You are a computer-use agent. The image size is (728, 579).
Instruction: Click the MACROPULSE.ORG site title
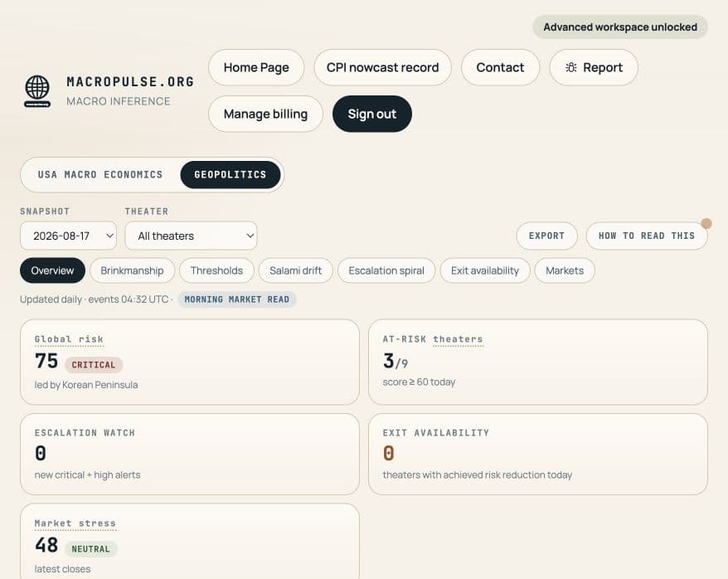pyautogui.click(x=130, y=82)
